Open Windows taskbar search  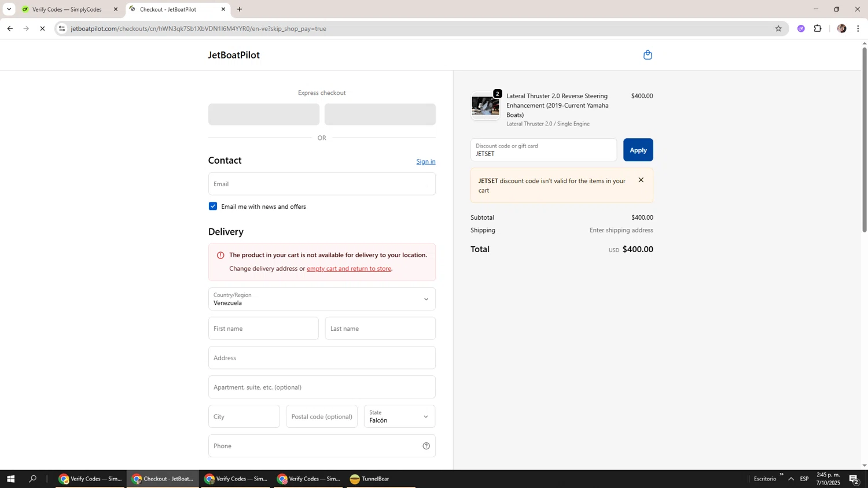coord(33,479)
